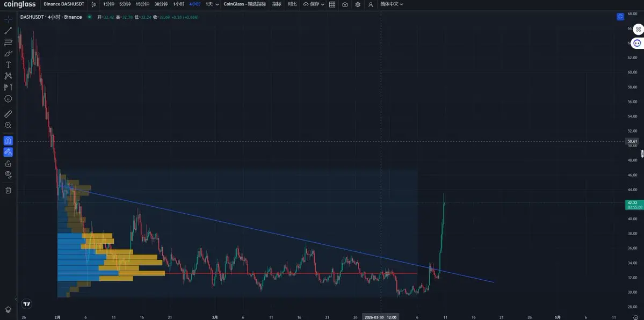The height and width of the screenshot is (320, 644).
Task: Select the trend line drawing tool
Action: click(8, 31)
